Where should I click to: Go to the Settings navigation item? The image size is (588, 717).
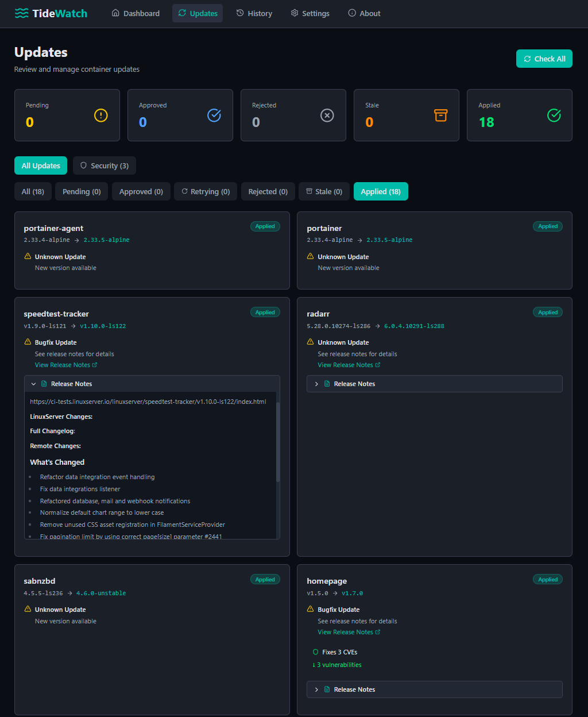[310, 13]
